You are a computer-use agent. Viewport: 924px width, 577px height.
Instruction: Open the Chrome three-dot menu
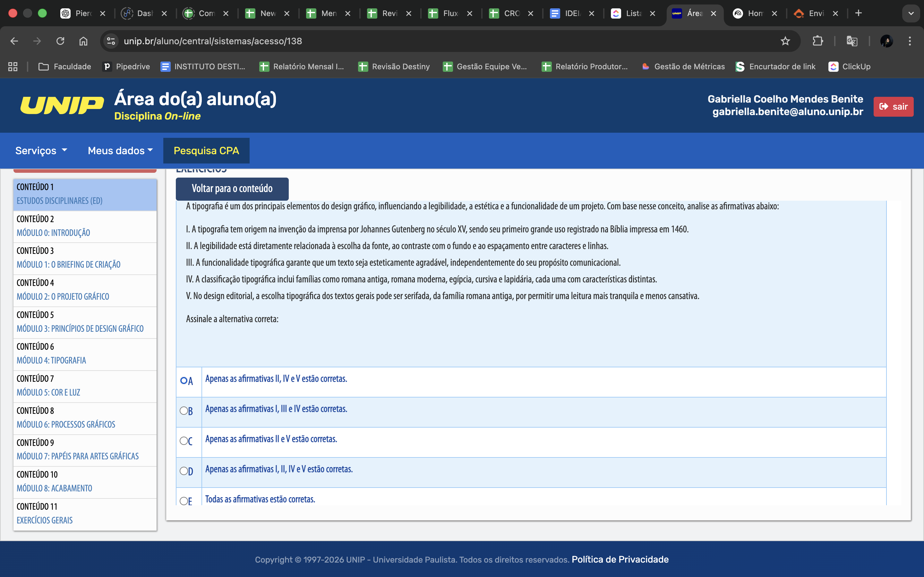[910, 41]
